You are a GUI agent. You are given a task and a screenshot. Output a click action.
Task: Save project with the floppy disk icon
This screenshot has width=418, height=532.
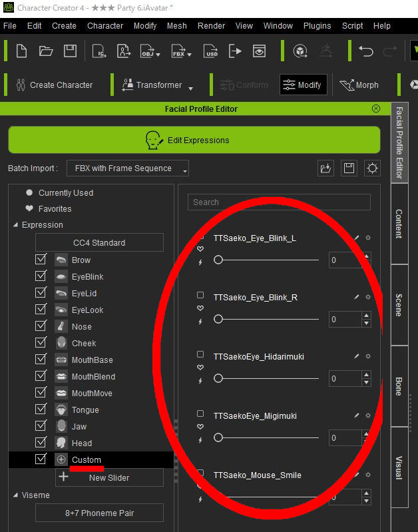click(x=71, y=51)
